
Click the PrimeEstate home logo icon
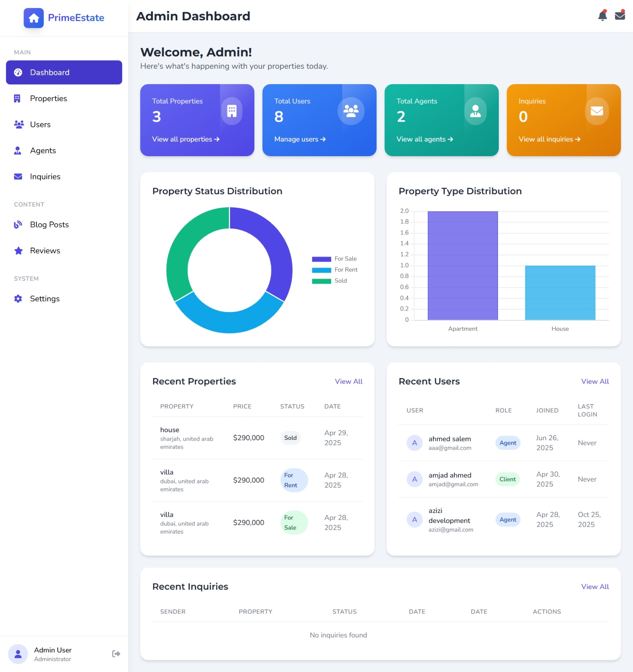(34, 18)
